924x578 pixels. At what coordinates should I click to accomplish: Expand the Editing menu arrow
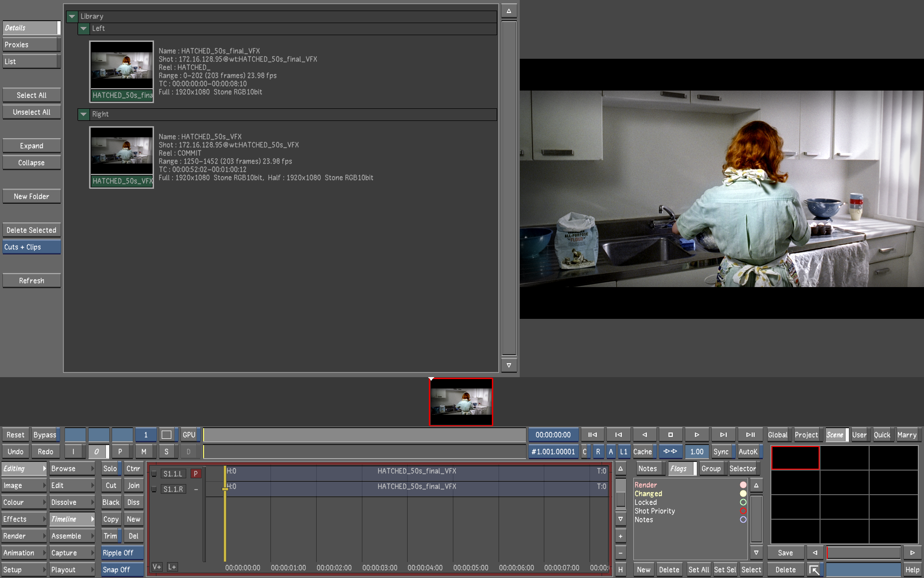click(44, 469)
